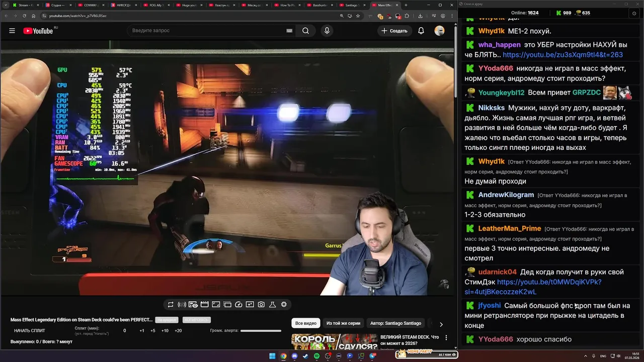Open the КОРОЛЬ СДУЛСЯ video thumbnail
Screen dimensions: 644x362
(x=335, y=341)
